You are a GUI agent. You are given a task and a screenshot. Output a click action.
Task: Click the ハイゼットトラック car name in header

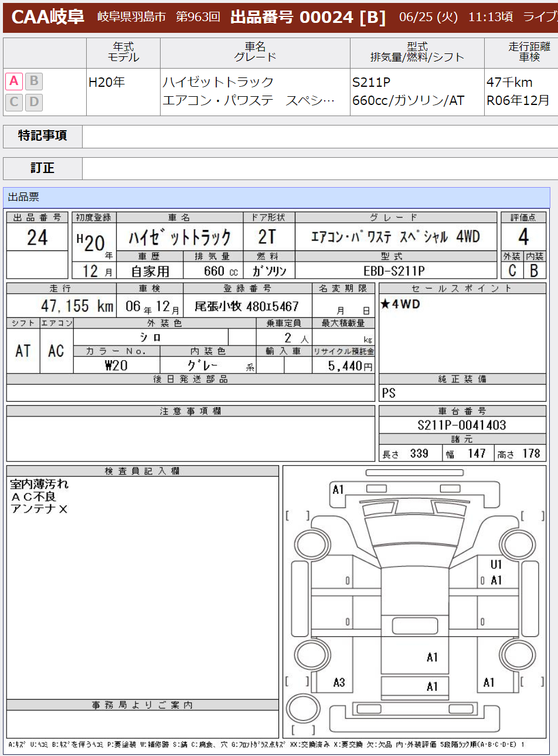[x=218, y=82]
